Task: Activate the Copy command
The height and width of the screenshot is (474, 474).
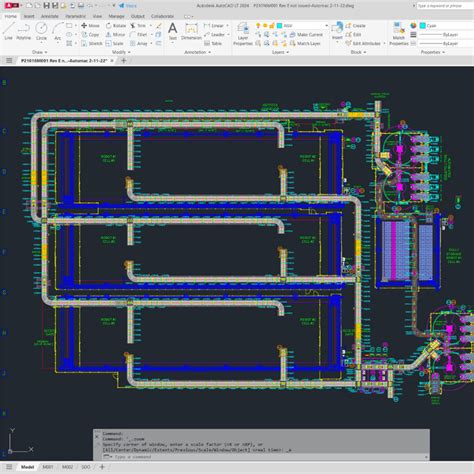Action: coord(90,35)
